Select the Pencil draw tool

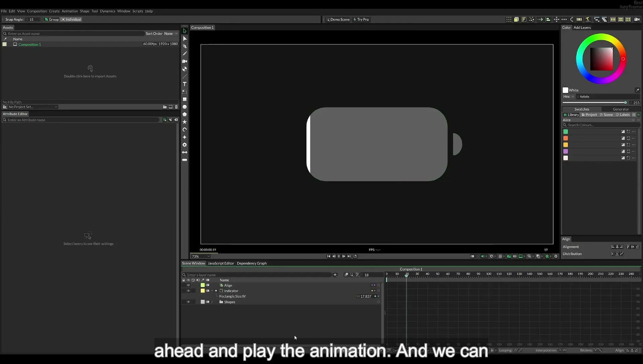pos(185,54)
